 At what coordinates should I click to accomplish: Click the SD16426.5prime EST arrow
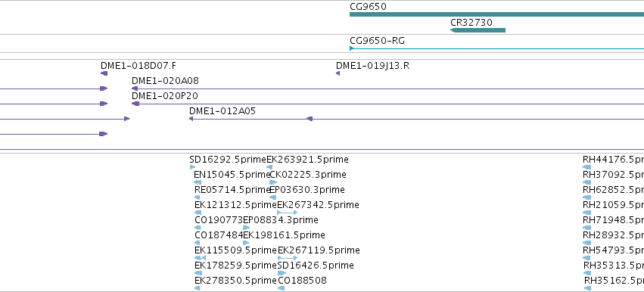pyautogui.click(x=282, y=273)
